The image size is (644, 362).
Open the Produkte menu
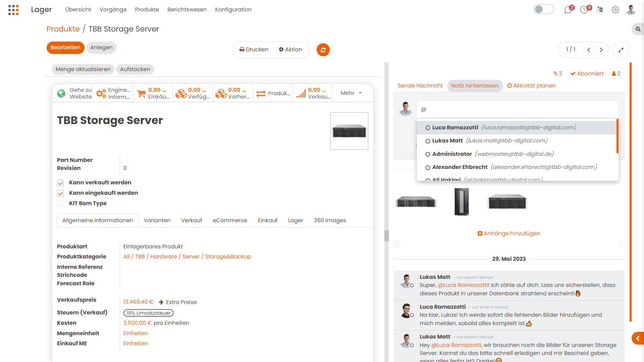[x=147, y=10]
